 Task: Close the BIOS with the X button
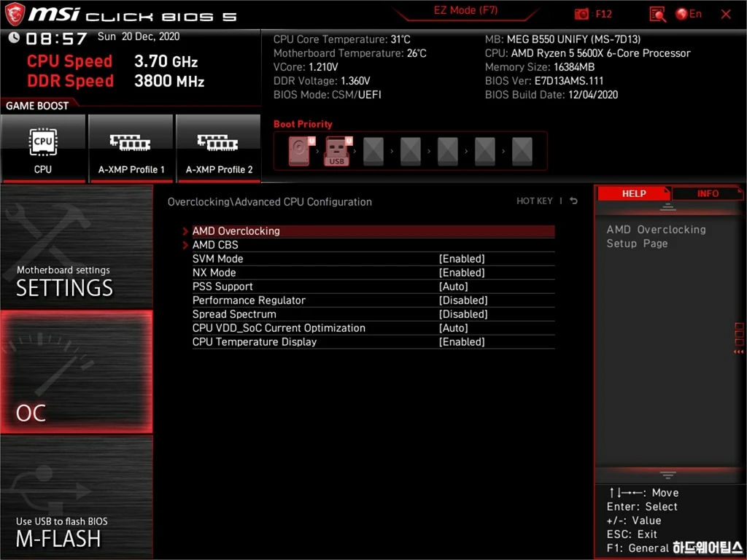[x=726, y=15]
